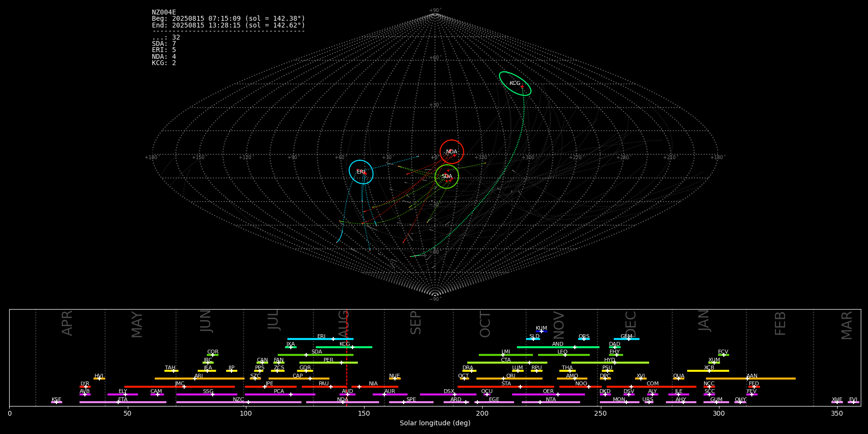Click the '350' tick label on axis
Viewport: 868px width, 434px height.
point(837,414)
